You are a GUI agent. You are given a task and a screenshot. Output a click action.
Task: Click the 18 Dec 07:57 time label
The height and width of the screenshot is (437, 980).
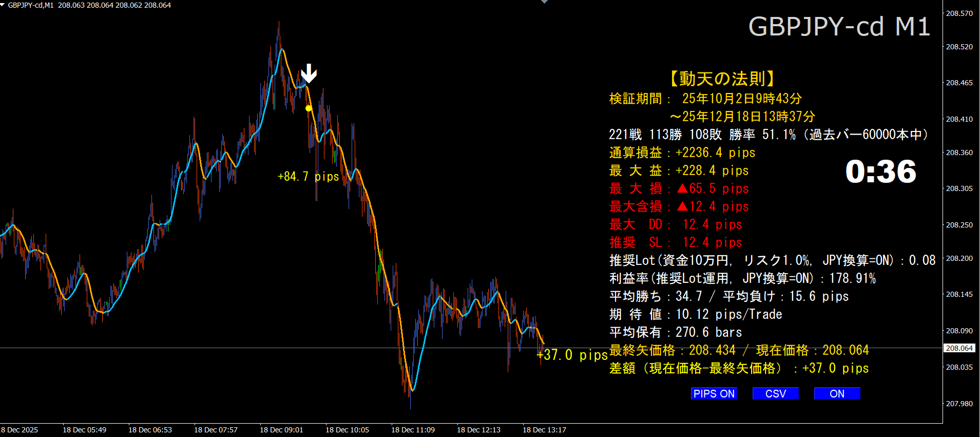216,430
